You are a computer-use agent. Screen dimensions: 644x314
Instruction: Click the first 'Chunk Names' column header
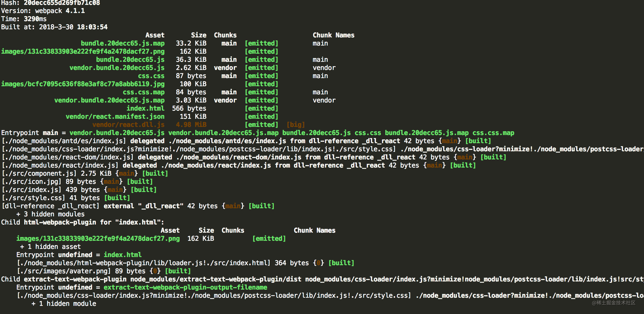pos(334,35)
